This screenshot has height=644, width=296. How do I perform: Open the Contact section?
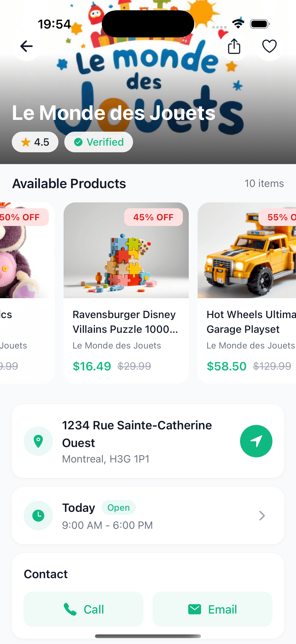coord(45,574)
